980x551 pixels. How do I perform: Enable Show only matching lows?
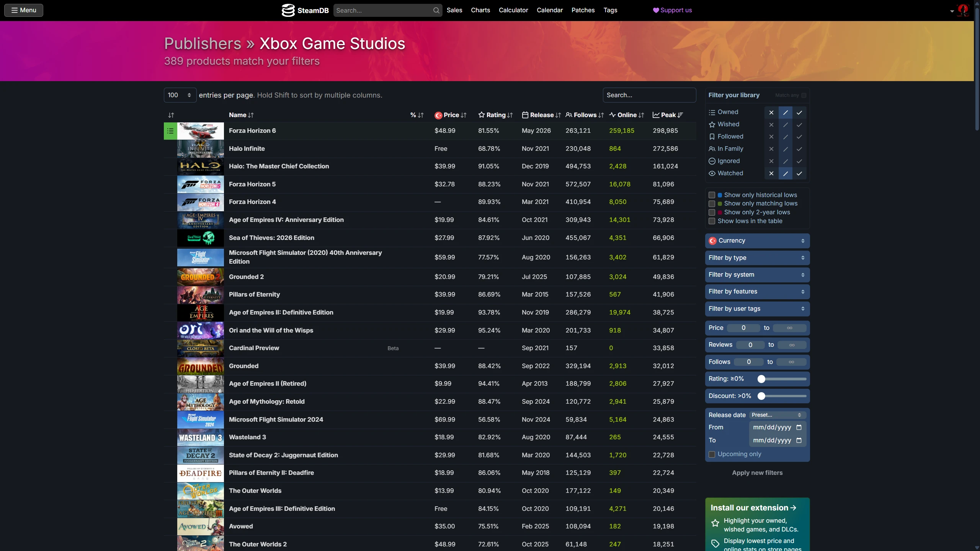point(712,204)
